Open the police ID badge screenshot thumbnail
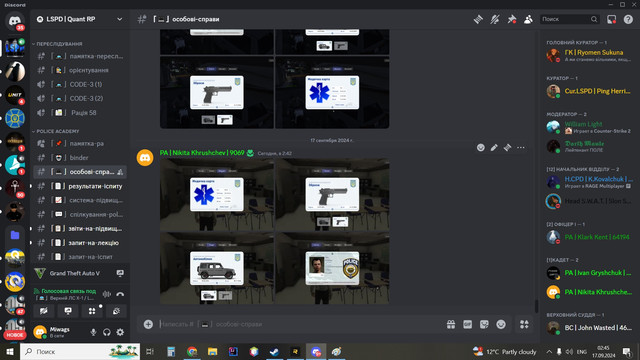Viewport: 640px width, 360px height. pyautogui.click(x=332, y=268)
